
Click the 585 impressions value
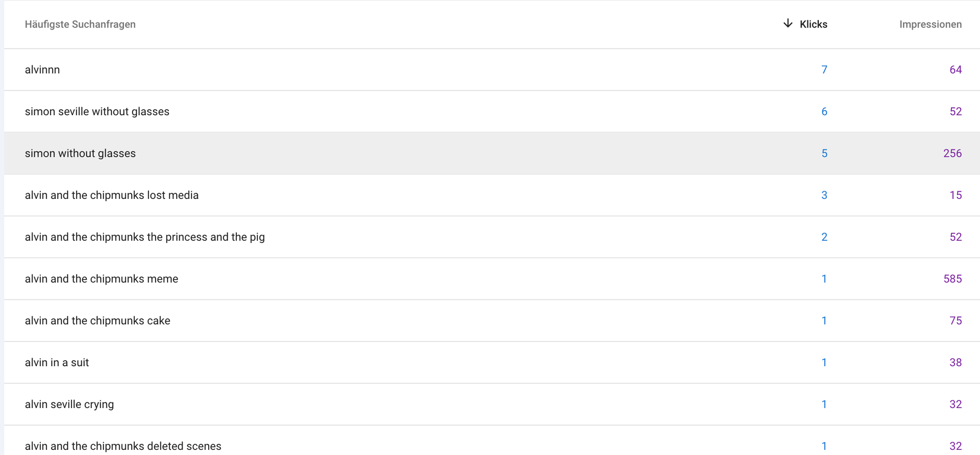point(952,279)
